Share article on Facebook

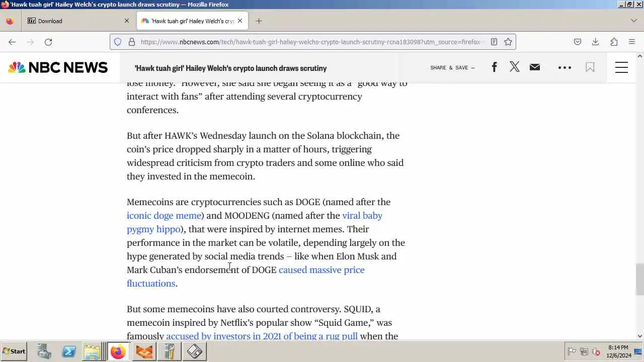point(494,67)
